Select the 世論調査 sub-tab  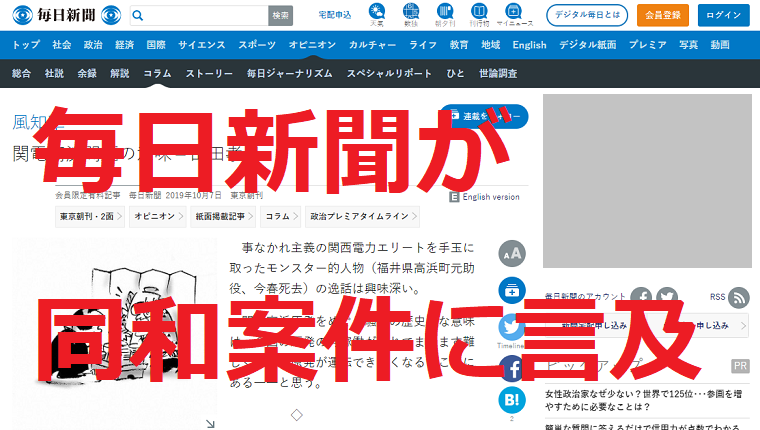pyautogui.click(x=498, y=74)
